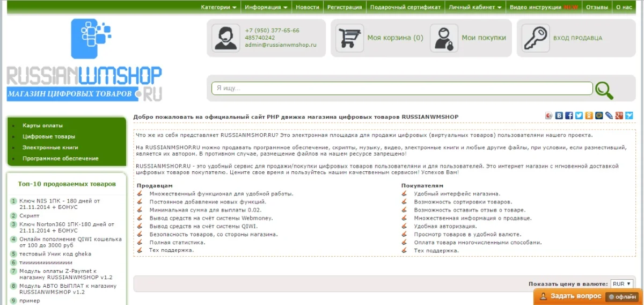Select Программное обеспечение category
The image size is (644, 305).
(61, 158)
